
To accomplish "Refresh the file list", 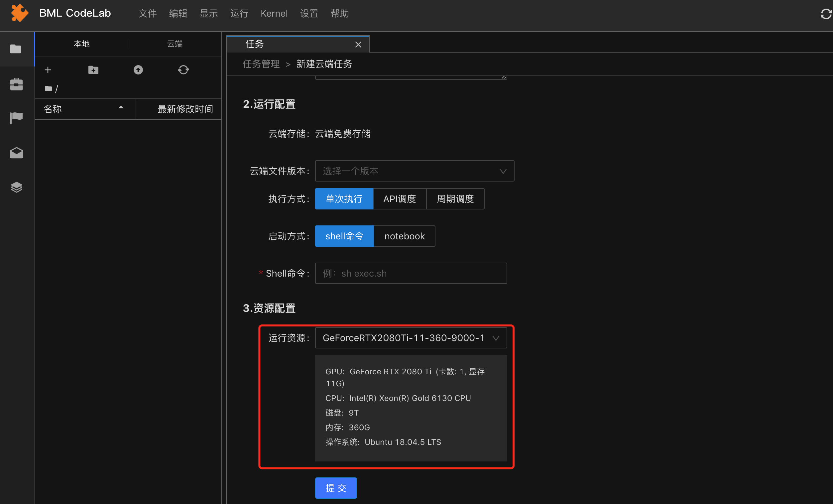I will point(183,69).
